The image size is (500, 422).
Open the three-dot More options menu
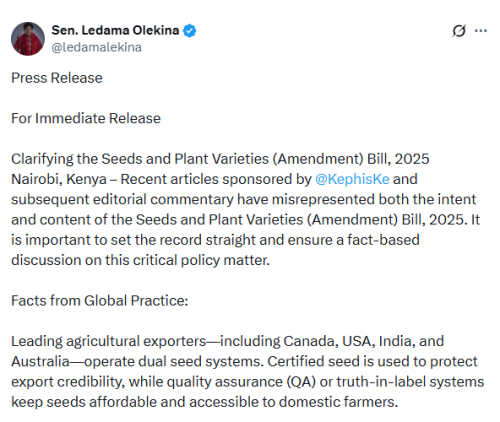(x=481, y=31)
